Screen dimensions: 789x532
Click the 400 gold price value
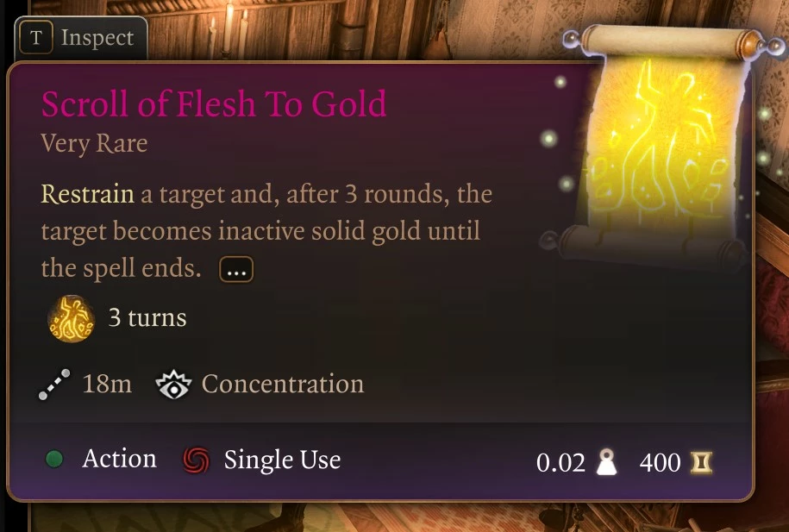click(x=660, y=462)
